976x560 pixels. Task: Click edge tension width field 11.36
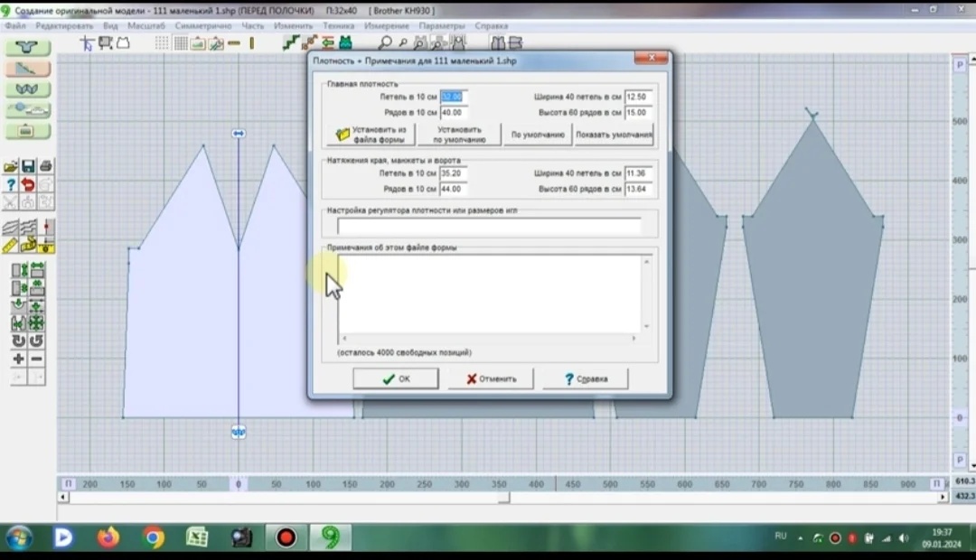[x=639, y=173]
